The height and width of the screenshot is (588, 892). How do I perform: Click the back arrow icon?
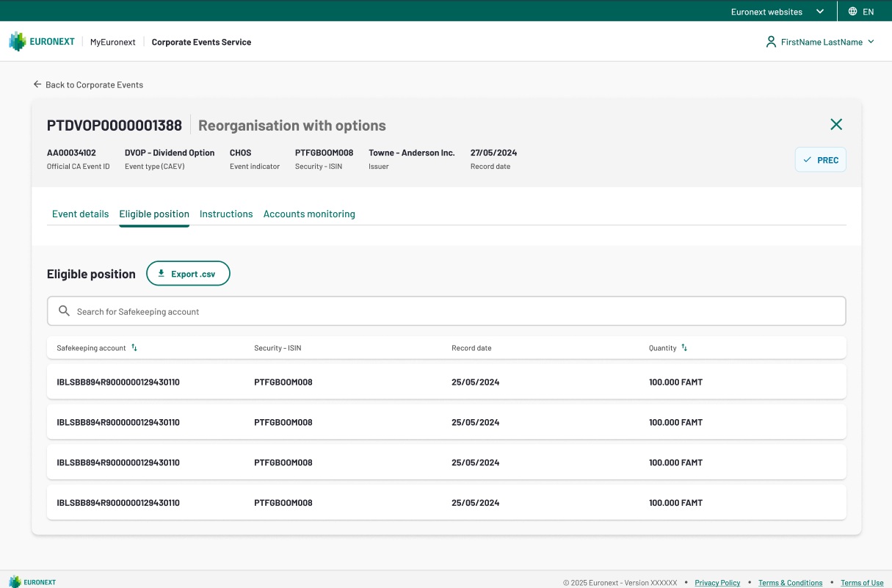pos(37,84)
